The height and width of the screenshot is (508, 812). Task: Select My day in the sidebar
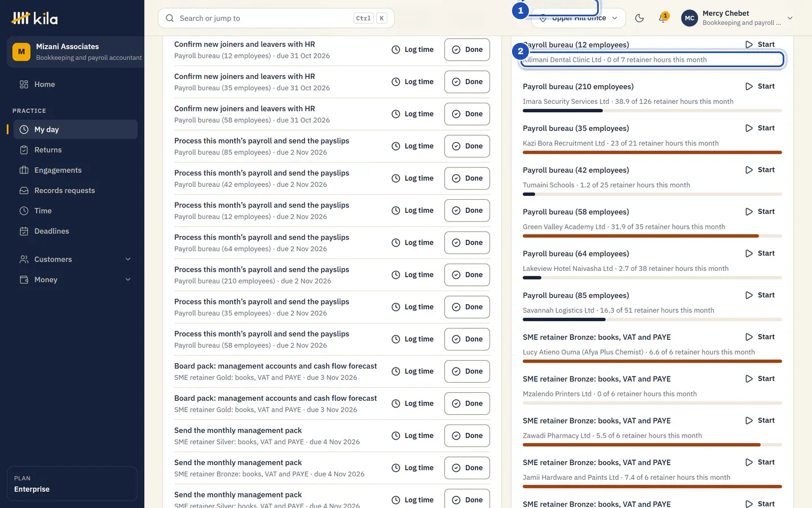tap(75, 129)
